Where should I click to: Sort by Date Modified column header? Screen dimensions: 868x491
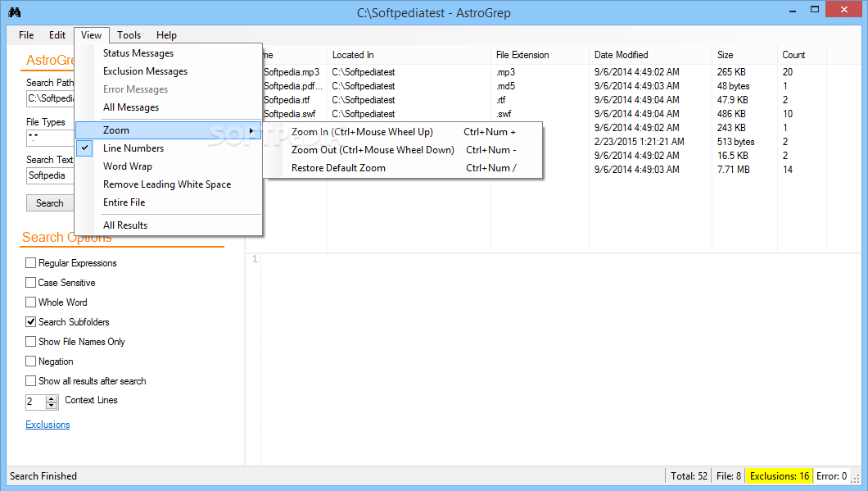pos(650,55)
